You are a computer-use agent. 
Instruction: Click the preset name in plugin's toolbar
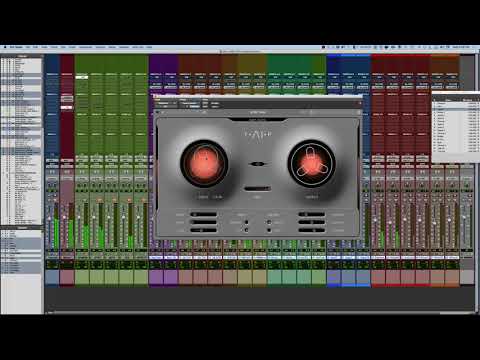[258, 113]
